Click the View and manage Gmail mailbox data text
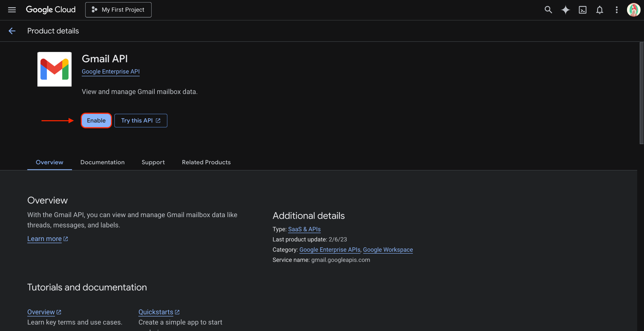The image size is (644, 331). point(140,92)
